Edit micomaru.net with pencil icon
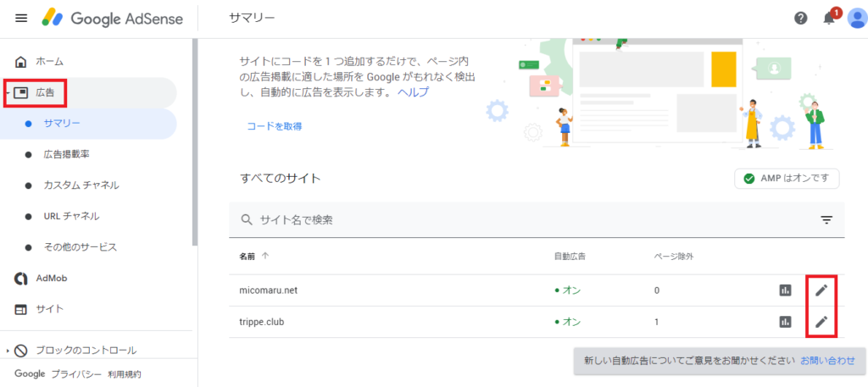The image size is (868, 387). (x=821, y=290)
